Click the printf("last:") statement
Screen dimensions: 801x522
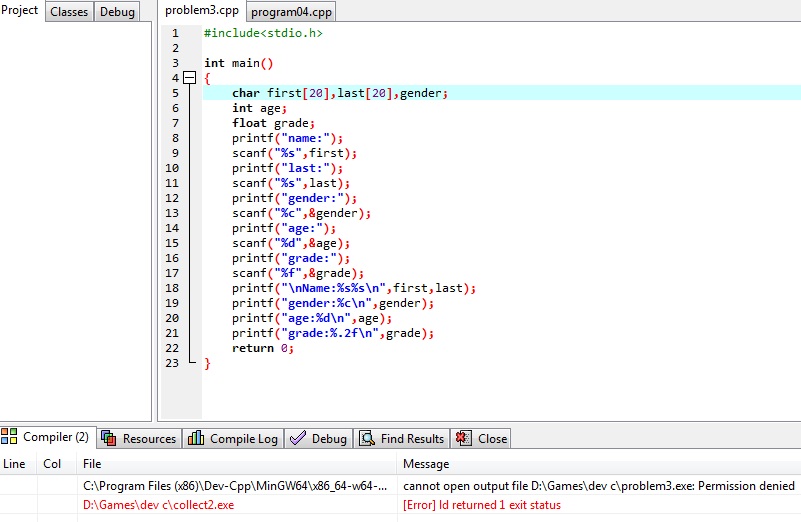(x=287, y=168)
